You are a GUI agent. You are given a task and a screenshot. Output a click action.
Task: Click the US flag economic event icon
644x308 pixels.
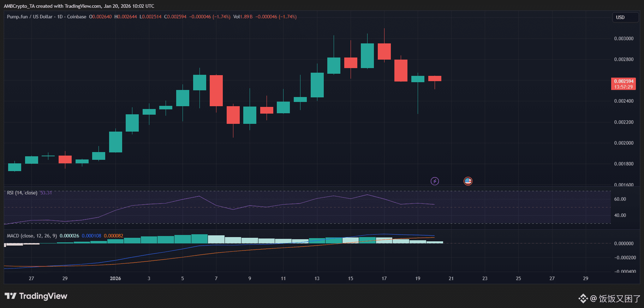click(x=468, y=181)
